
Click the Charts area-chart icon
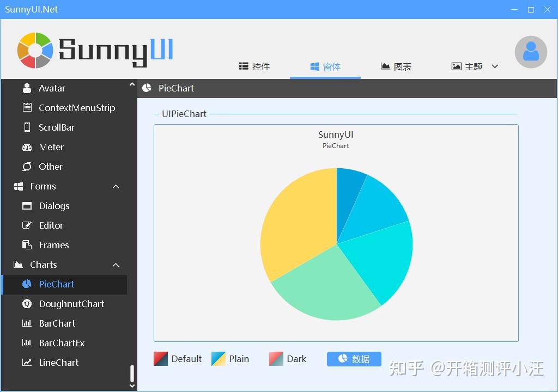coord(18,264)
